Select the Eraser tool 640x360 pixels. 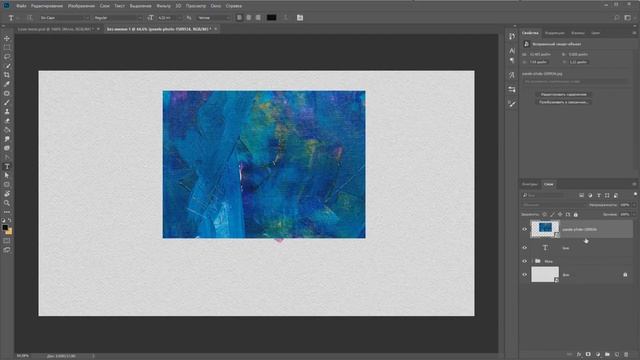click(x=7, y=121)
